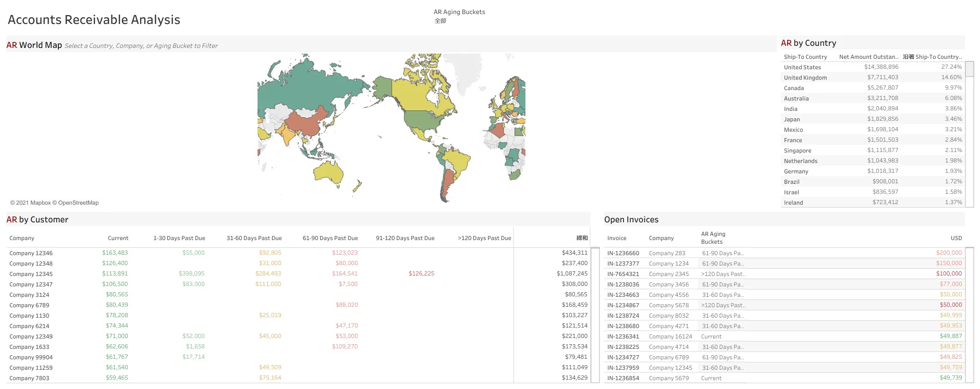Click the AR by Customer table scrollbar
Screen dimensions: 980x389
coord(595,316)
